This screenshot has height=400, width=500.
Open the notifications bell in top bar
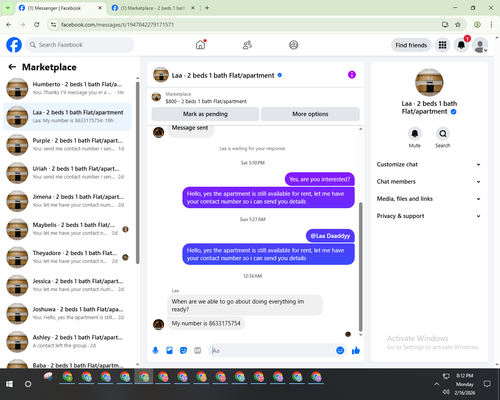point(461,45)
